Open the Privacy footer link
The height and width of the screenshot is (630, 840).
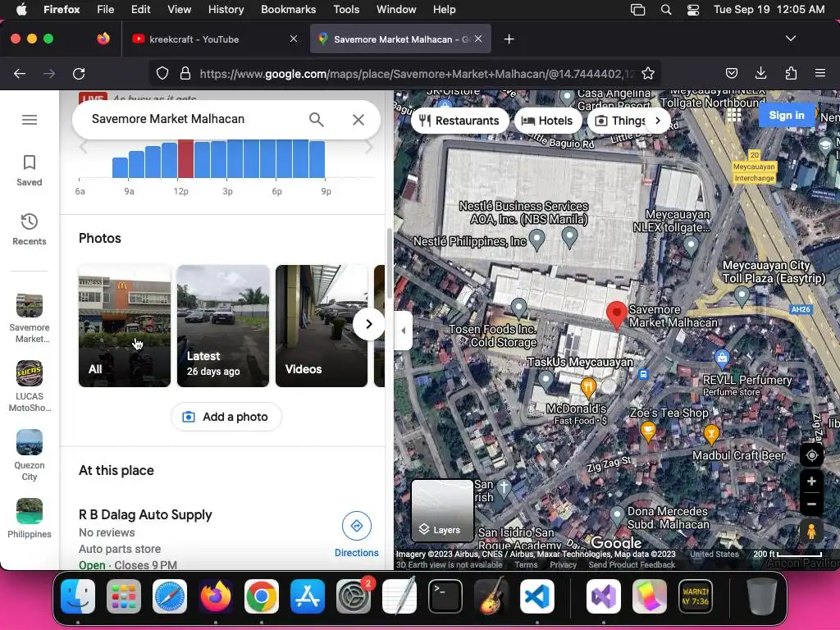(x=563, y=564)
